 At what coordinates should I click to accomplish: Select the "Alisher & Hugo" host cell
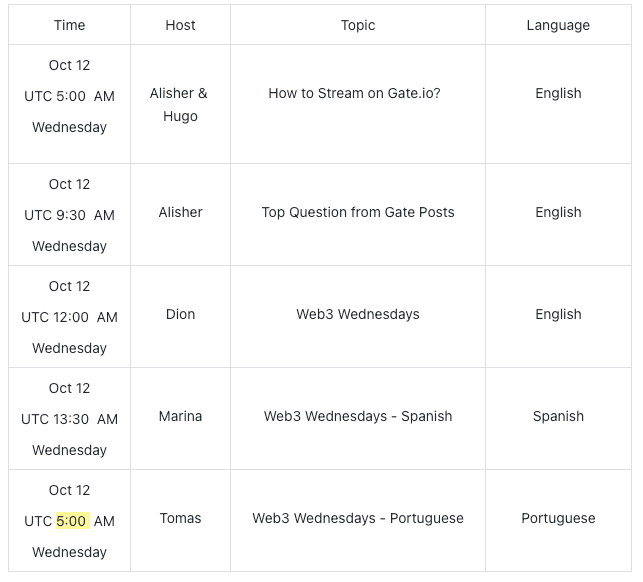click(x=180, y=104)
